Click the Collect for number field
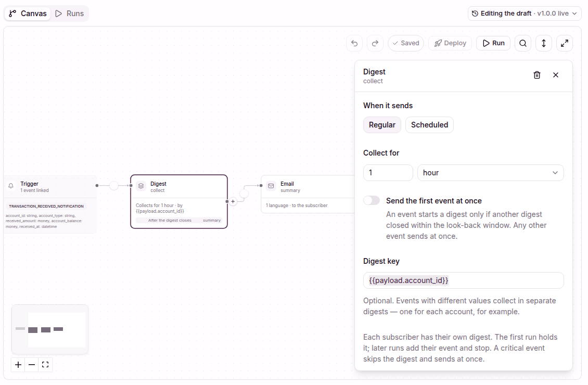 (x=388, y=173)
